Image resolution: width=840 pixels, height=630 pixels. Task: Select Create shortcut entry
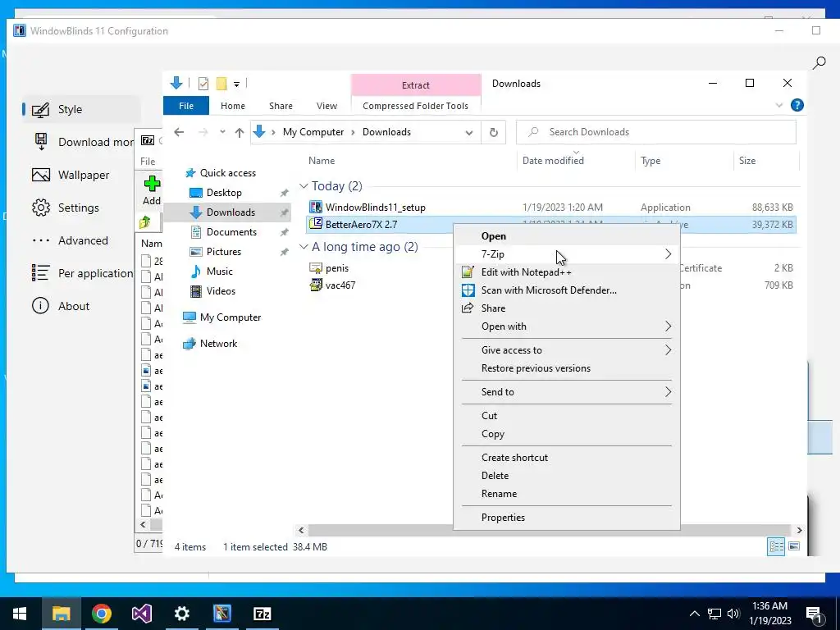(x=567, y=458)
